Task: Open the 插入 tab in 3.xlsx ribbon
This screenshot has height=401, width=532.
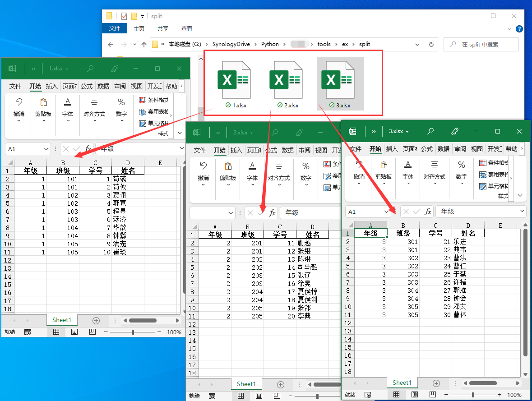Action: (392, 149)
